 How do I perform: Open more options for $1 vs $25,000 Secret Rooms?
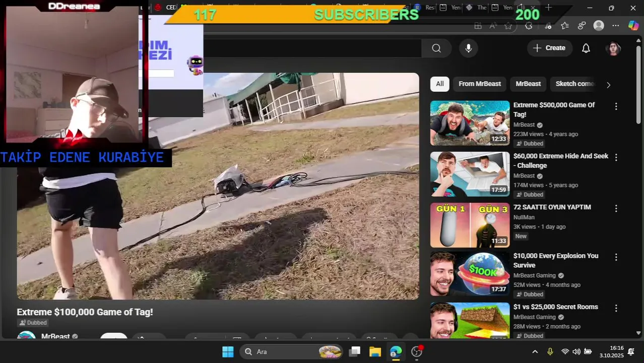coord(616,308)
